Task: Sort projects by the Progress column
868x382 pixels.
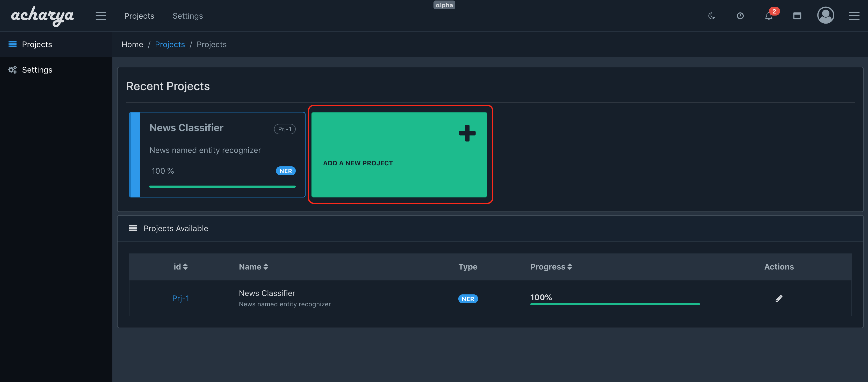Action: 551,267
